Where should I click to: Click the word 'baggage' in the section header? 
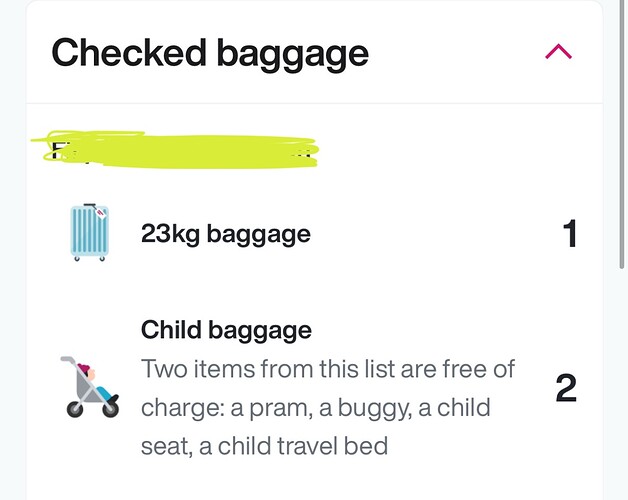click(292, 55)
